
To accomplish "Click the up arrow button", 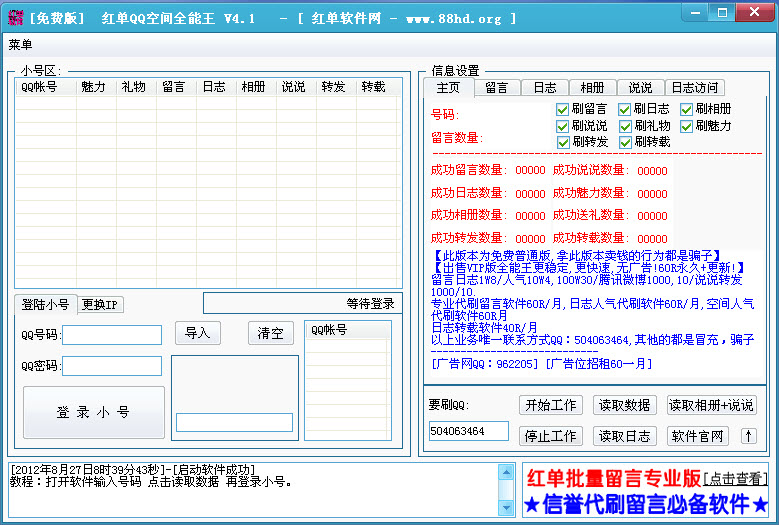I will [749, 436].
